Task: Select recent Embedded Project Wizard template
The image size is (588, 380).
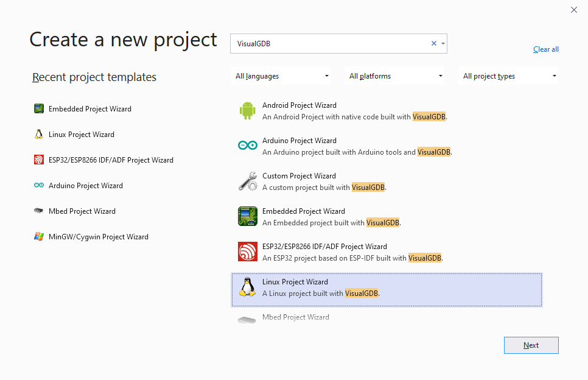Action: click(x=90, y=109)
